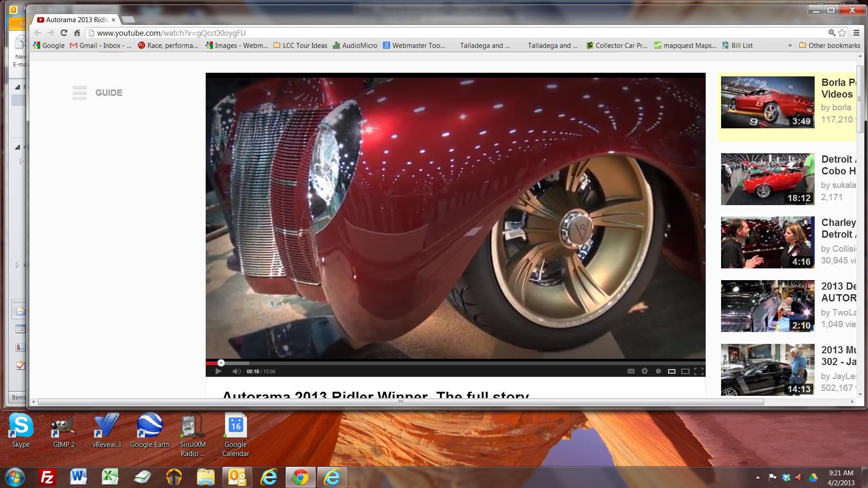The width and height of the screenshot is (868, 488).
Task: Open Gmail - Inbox bookmark
Action: [x=100, y=45]
